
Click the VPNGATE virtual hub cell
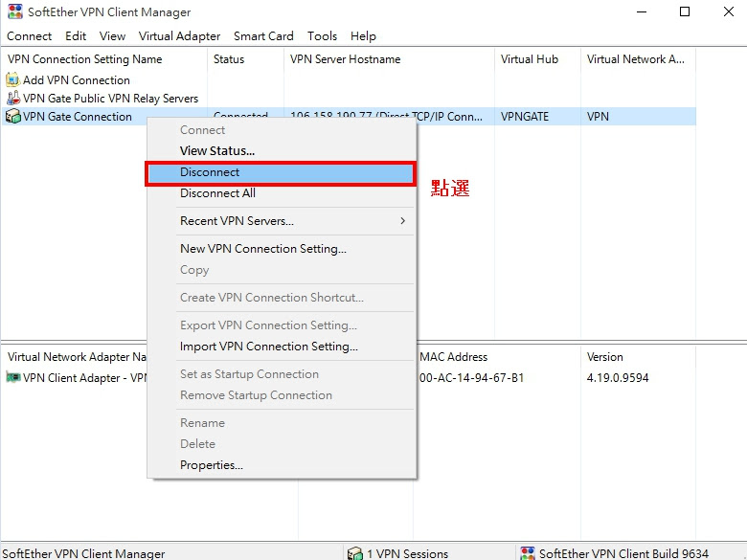[x=525, y=117]
